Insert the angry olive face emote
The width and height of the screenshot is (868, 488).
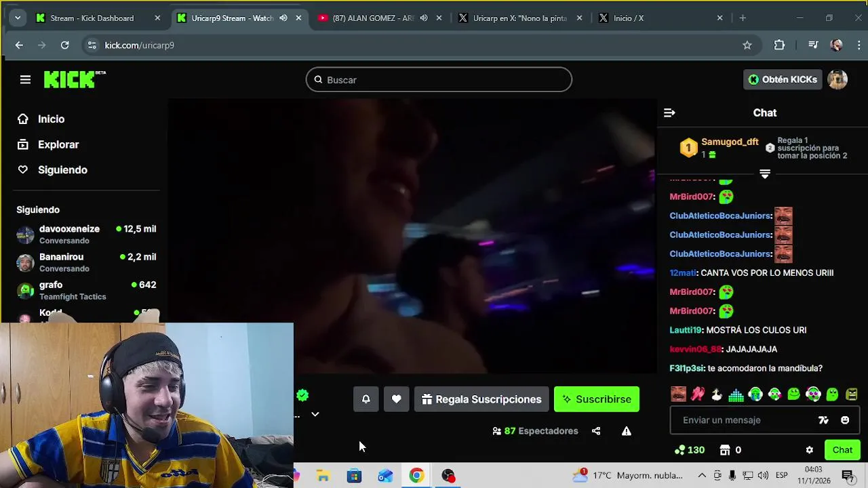(x=852, y=394)
